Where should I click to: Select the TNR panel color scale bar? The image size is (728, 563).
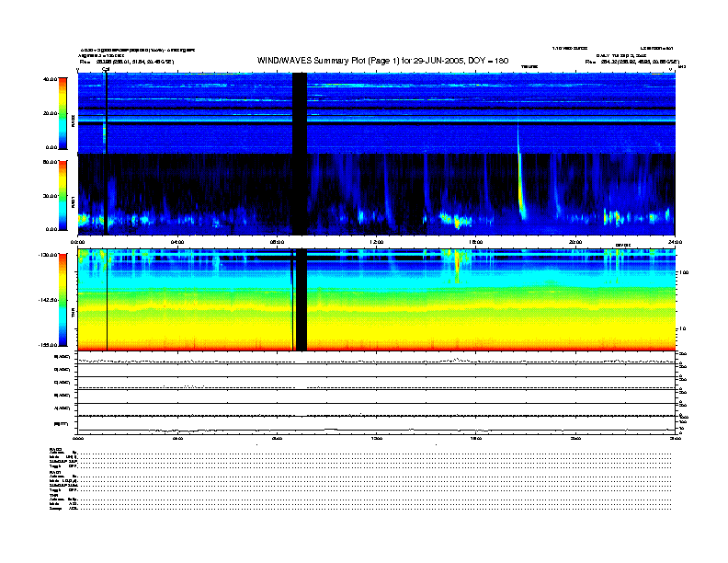click(63, 300)
